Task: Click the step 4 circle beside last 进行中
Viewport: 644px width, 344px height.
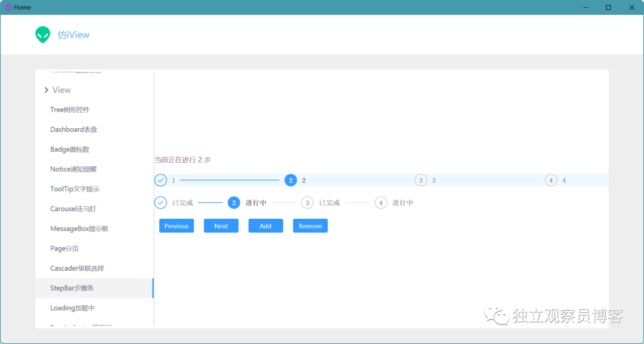Action: [380, 203]
